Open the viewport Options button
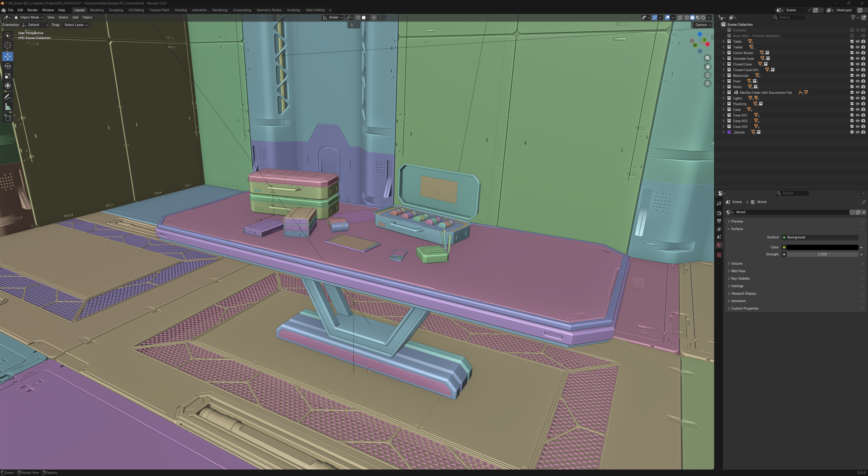 tap(703, 25)
